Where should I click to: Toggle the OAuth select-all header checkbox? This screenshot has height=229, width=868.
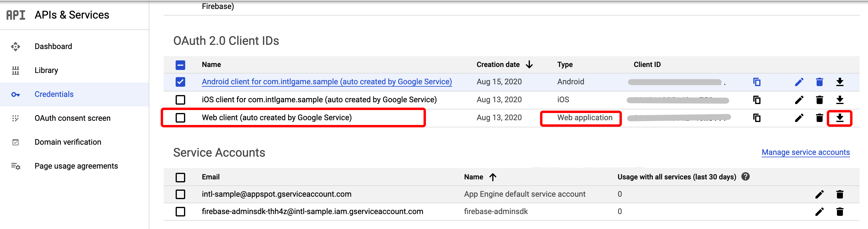pyautogui.click(x=180, y=65)
